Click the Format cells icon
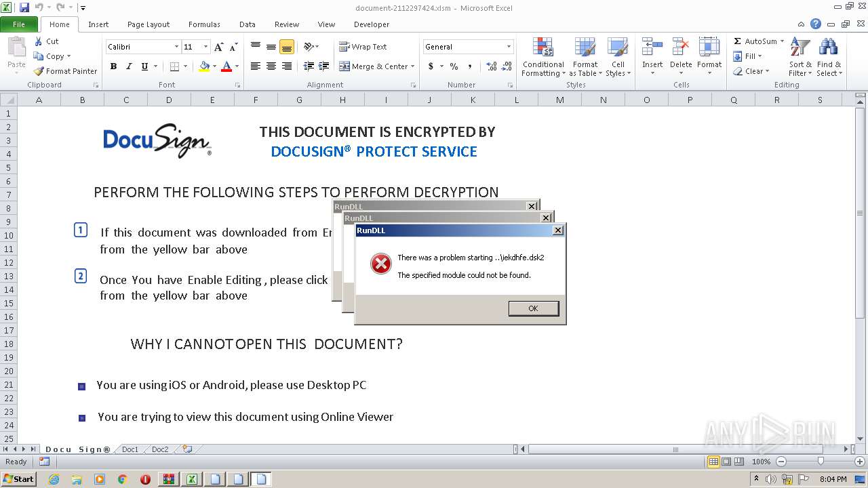 coord(709,47)
